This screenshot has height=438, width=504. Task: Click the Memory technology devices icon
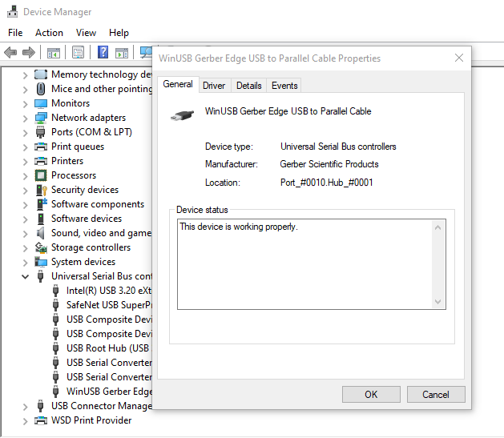click(41, 74)
